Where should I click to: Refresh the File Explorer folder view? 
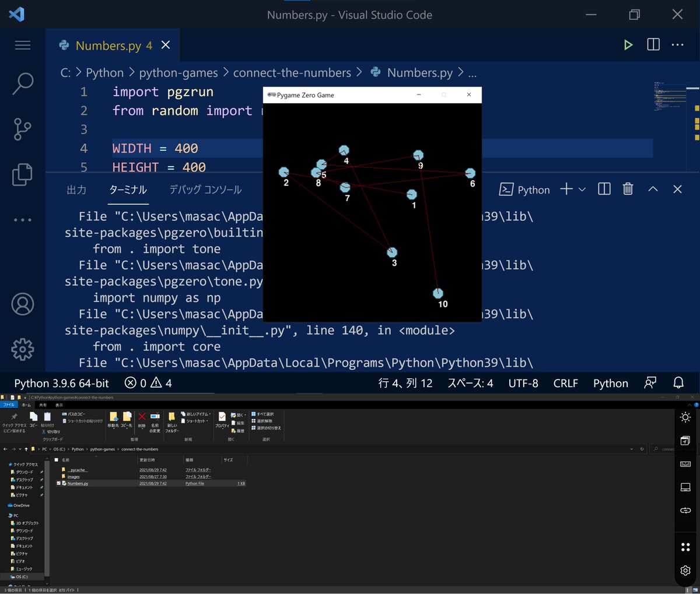click(642, 449)
